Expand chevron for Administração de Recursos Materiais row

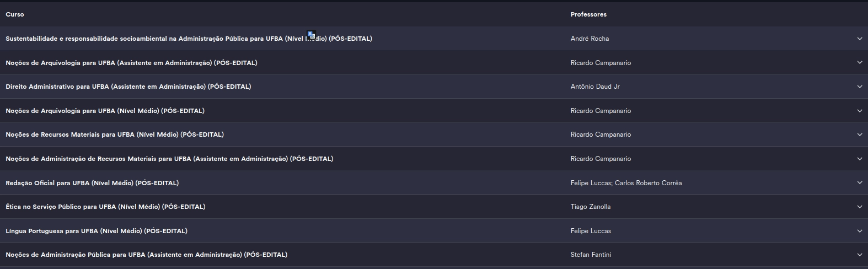(x=859, y=159)
